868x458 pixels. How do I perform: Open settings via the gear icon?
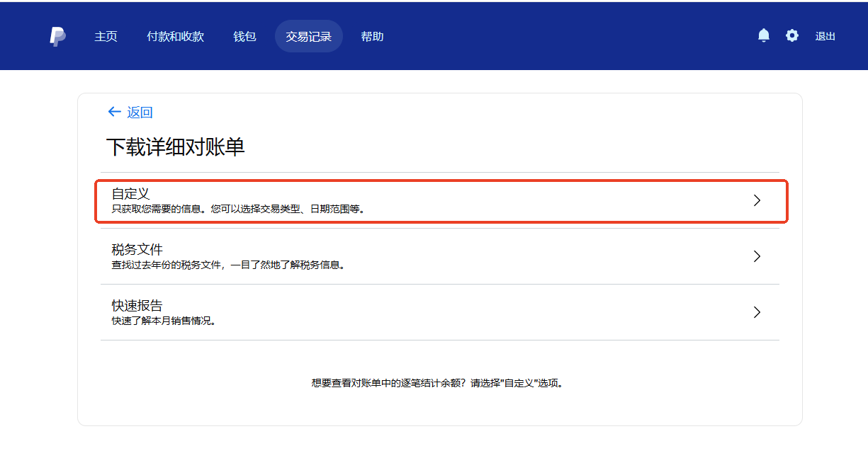[791, 36]
